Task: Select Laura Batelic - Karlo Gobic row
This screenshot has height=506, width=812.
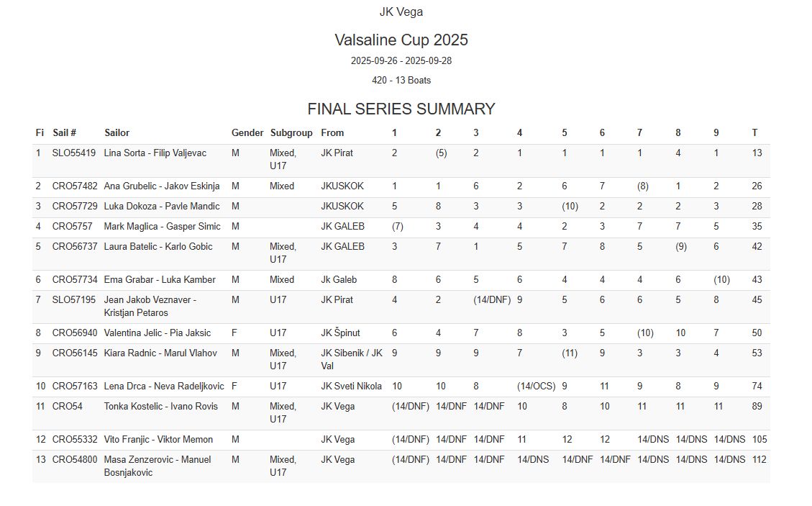Action: click(x=158, y=246)
